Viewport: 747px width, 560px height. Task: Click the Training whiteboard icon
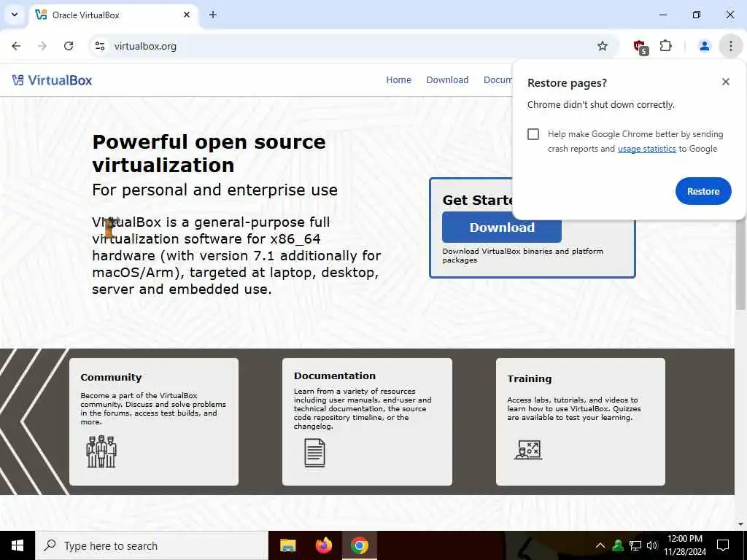tap(528, 450)
